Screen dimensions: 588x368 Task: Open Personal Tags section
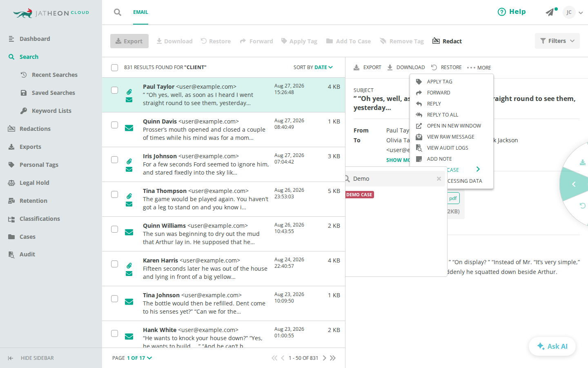tap(39, 165)
